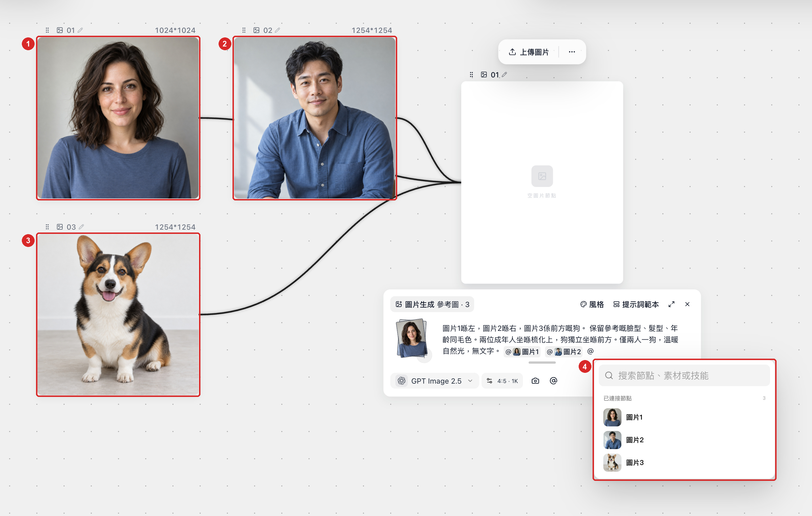Click the drag bar below the prompt text
812x516 pixels.
pos(542,363)
